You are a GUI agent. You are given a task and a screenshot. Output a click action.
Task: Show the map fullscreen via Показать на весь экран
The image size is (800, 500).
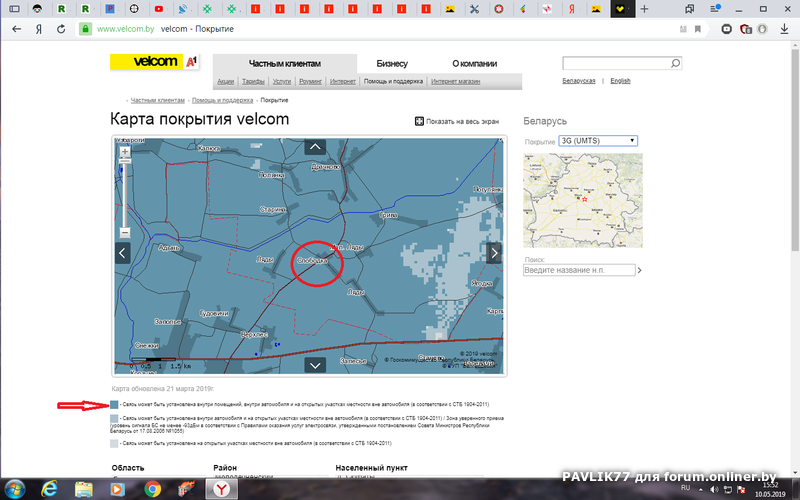457,121
